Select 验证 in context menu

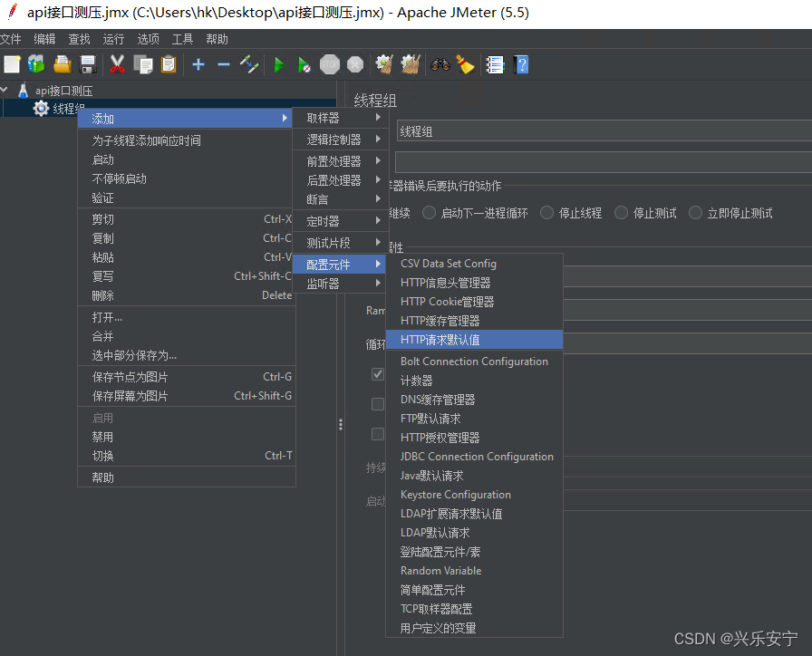187,198
